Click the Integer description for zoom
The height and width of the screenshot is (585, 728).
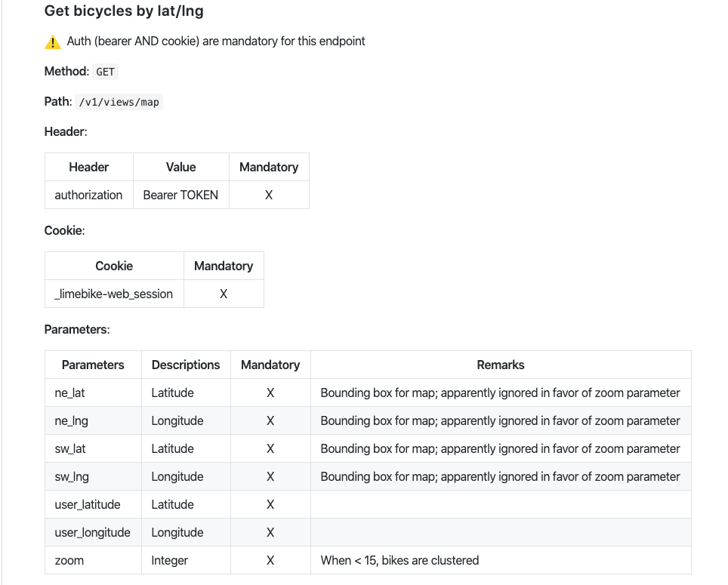tap(169, 560)
